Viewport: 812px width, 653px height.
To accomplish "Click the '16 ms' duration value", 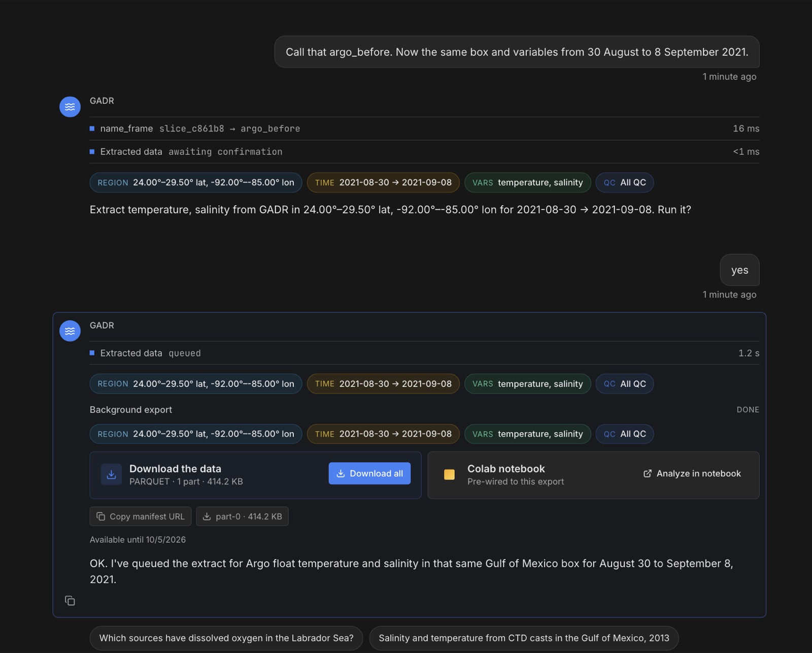I will tap(746, 128).
